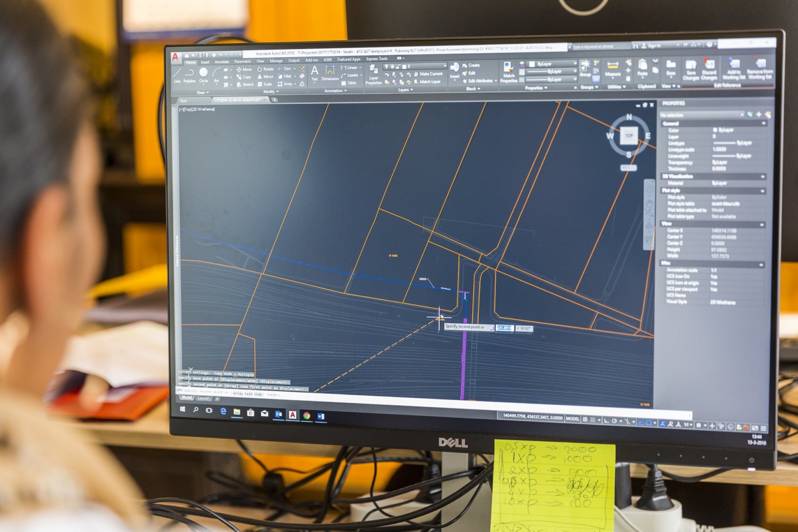Click TOP face of the ViewCube
This screenshot has height=532, width=798.
(x=629, y=136)
